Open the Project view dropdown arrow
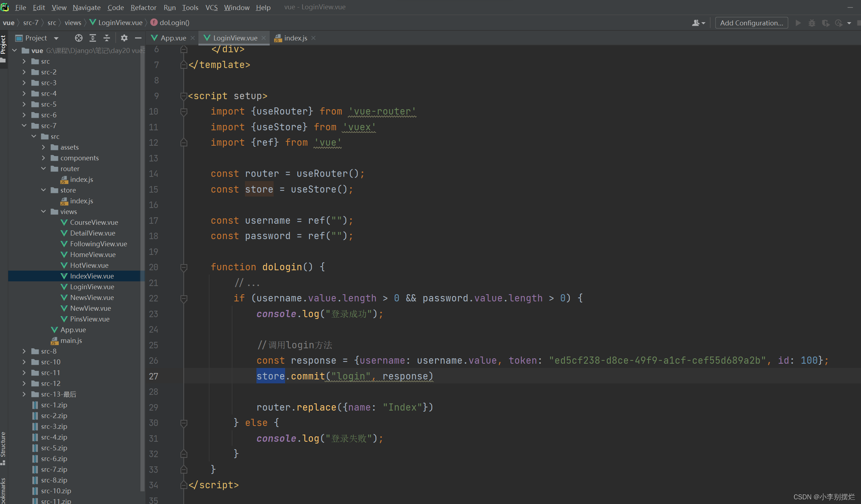Screen dimensions: 861x504 tap(56, 38)
